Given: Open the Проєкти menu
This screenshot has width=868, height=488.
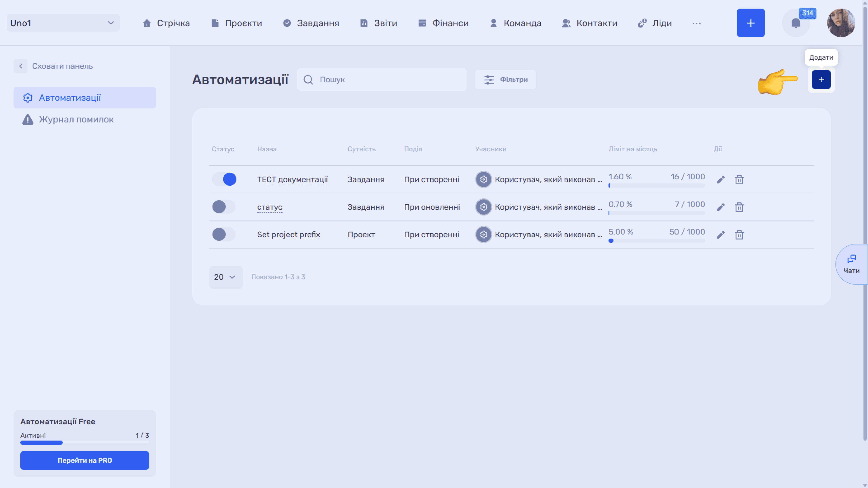Looking at the screenshot, I should pyautogui.click(x=236, y=23).
